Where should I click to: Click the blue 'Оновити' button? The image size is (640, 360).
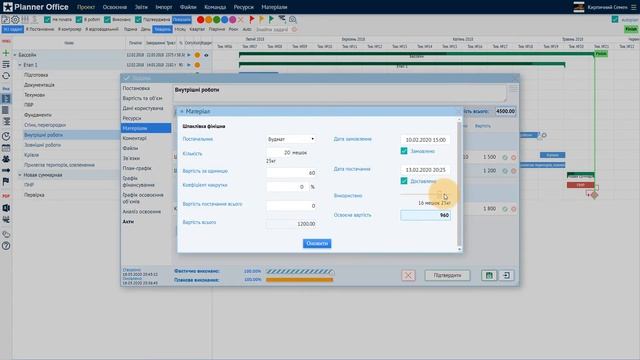[x=317, y=243]
